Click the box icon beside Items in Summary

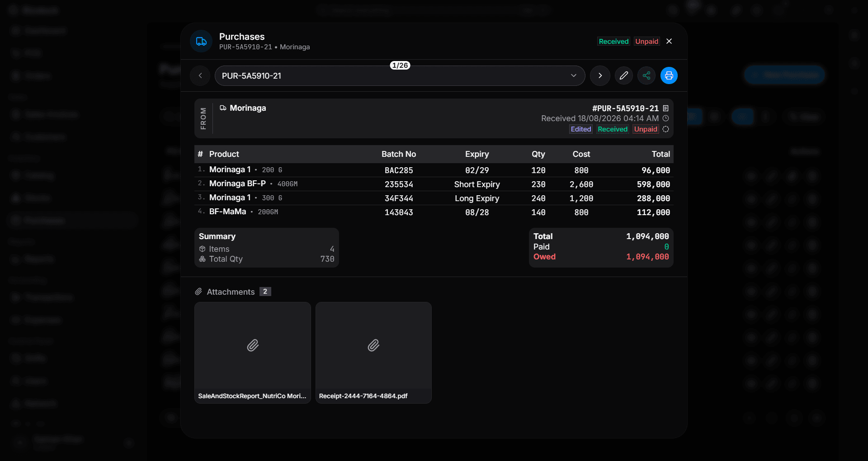(202, 249)
